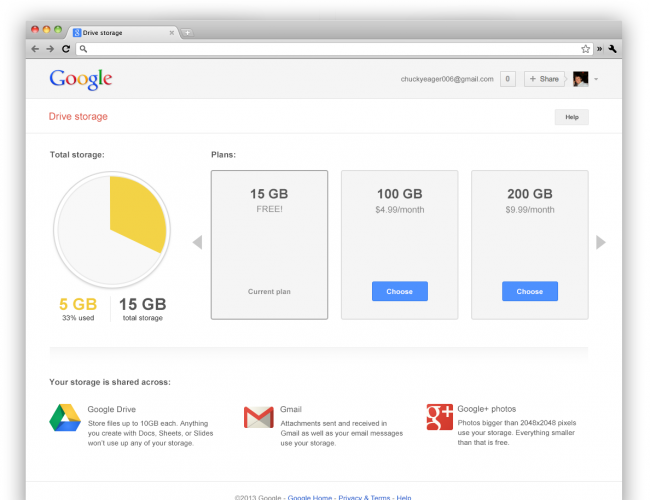
Task: Show more plans with right arrow
Action: (x=601, y=242)
